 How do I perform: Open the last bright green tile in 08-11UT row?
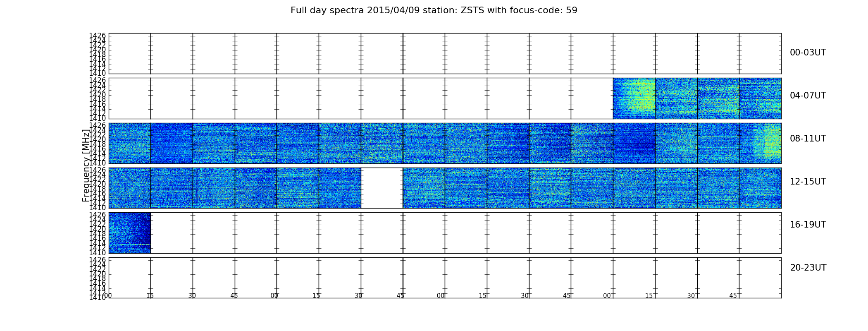(x=760, y=143)
